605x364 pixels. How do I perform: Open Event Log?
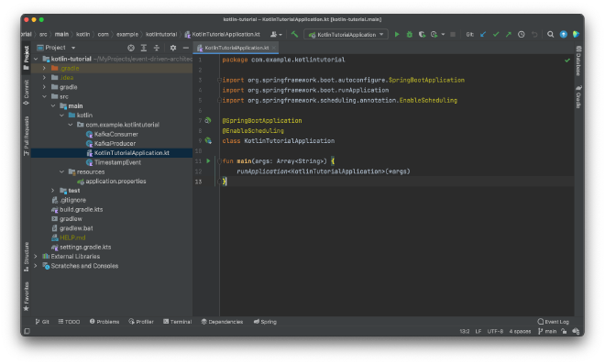(554, 322)
